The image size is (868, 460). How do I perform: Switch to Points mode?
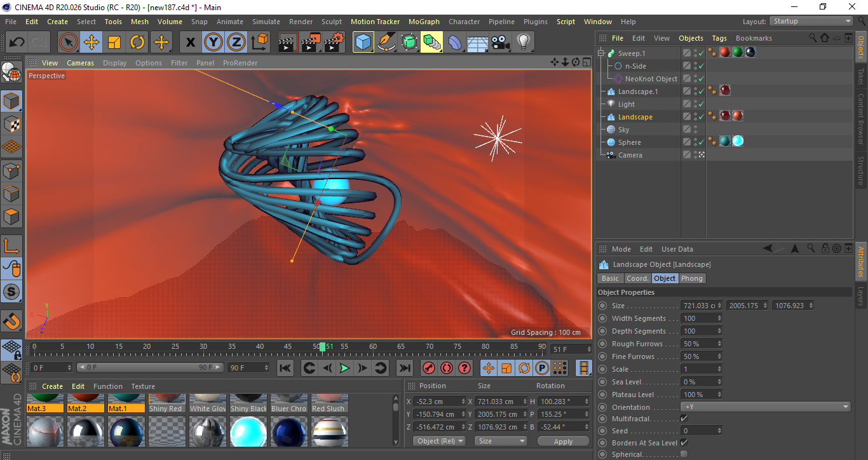(x=12, y=171)
